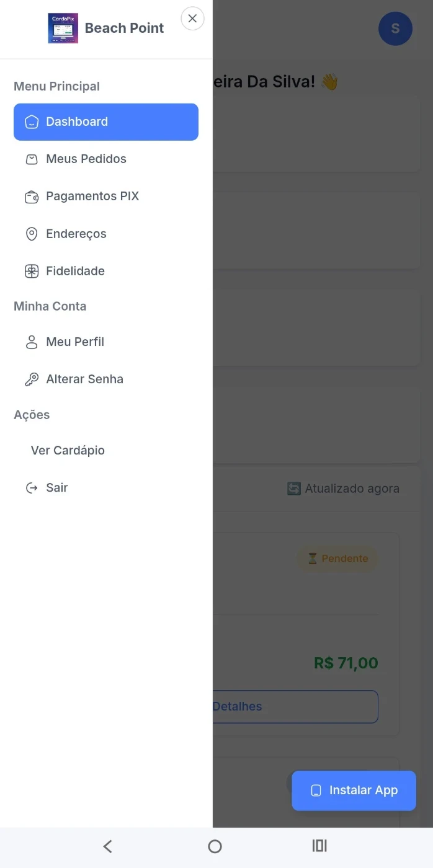Click the Meu Perfil person icon

pyautogui.click(x=32, y=342)
